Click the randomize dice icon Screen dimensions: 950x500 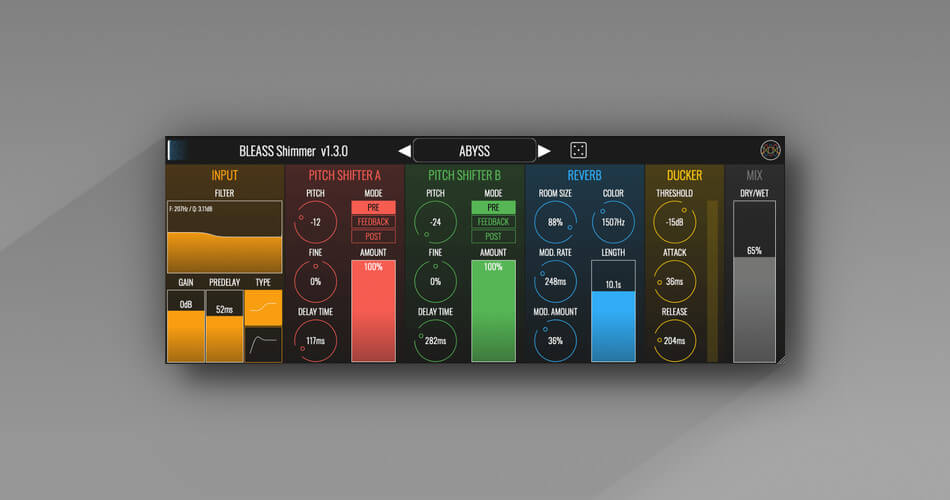(x=578, y=150)
